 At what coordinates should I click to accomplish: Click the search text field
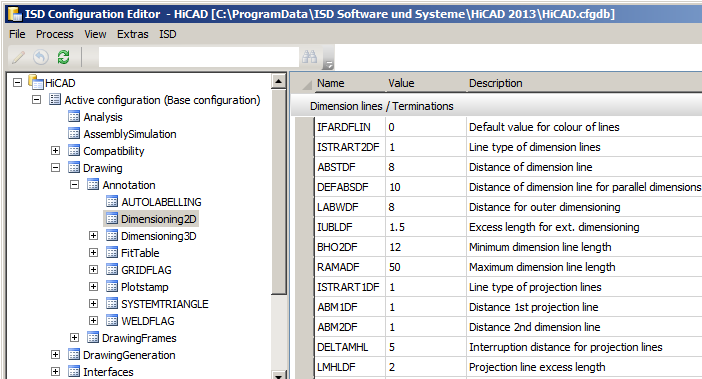198,57
